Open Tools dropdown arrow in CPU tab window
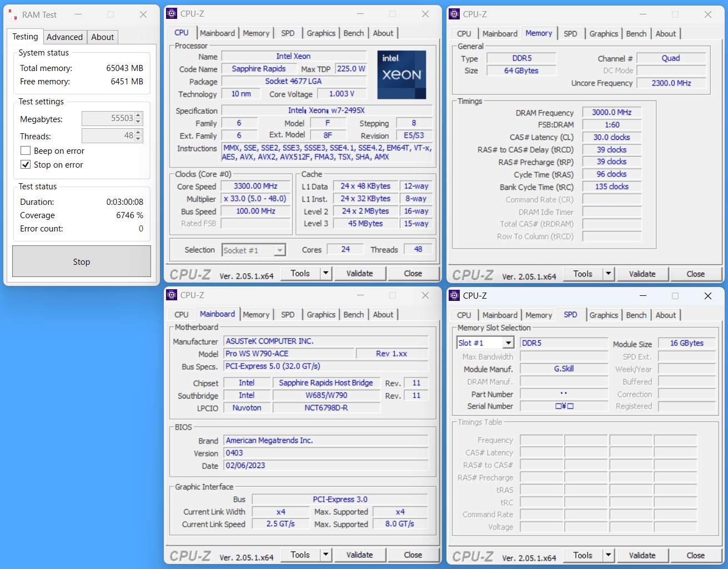 click(326, 273)
